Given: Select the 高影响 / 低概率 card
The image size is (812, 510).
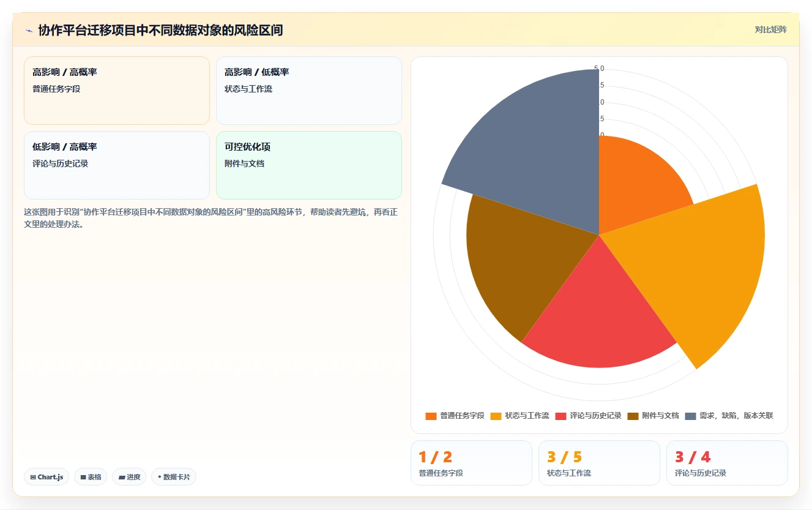Looking at the screenshot, I should [x=309, y=91].
